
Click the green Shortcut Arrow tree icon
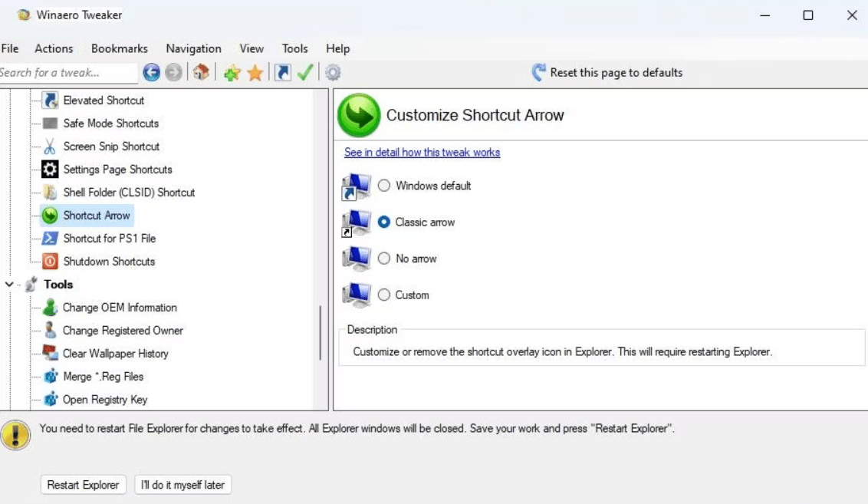coord(50,215)
